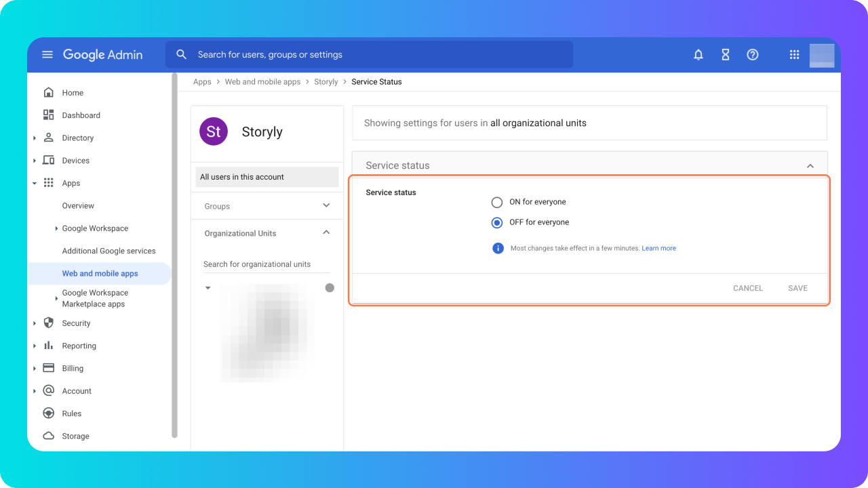Screen dimensions: 868x488
Task: Expand the Billing section arrow
Action: tap(35, 369)
